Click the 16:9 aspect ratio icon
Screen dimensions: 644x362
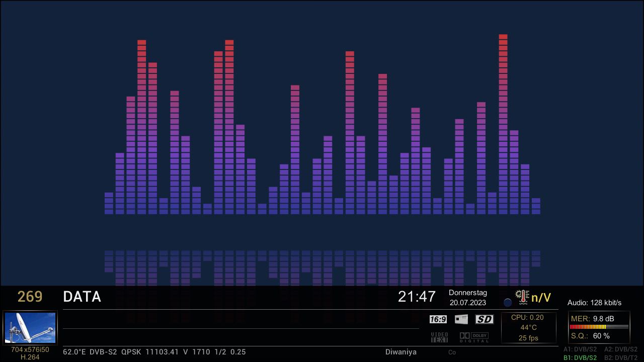(438, 319)
